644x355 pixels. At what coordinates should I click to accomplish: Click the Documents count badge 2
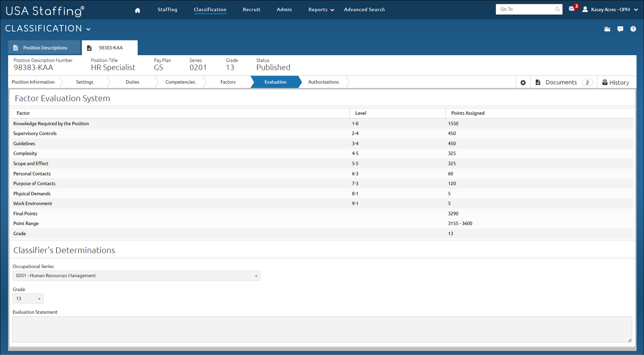click(x=587, y=82)
